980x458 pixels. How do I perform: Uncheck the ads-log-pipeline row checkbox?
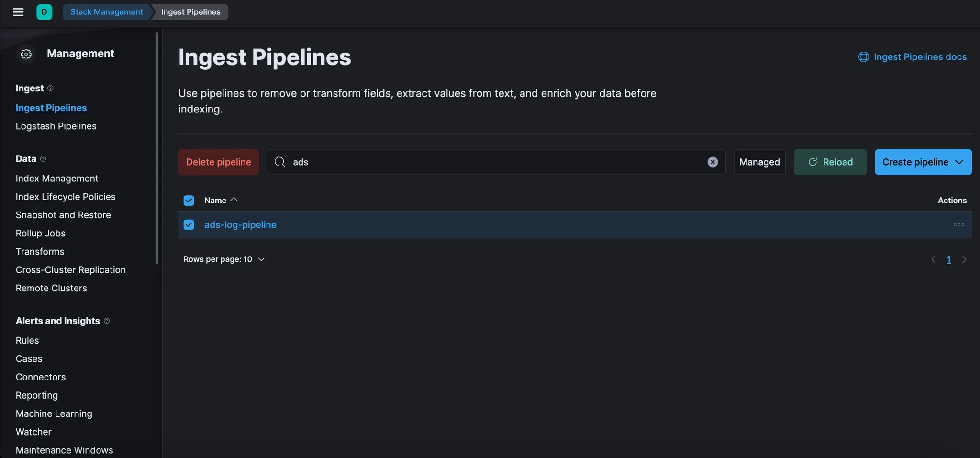pos(189,225)
